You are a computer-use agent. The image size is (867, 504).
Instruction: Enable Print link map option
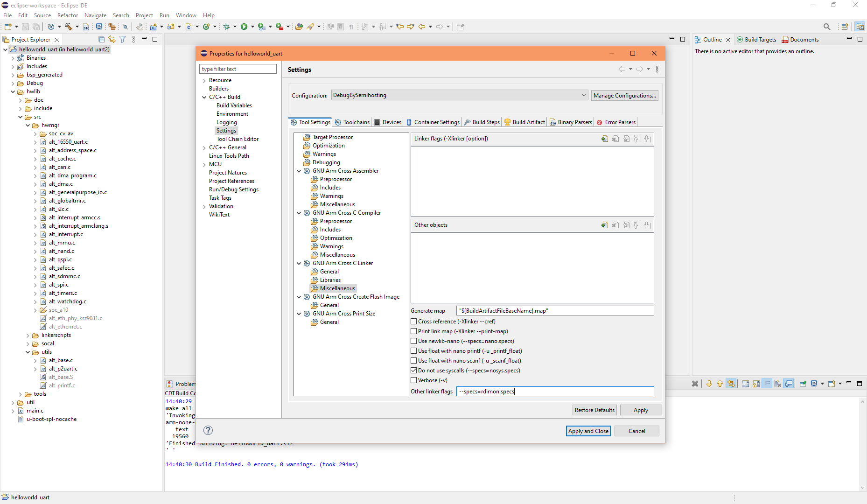point(414,331)
